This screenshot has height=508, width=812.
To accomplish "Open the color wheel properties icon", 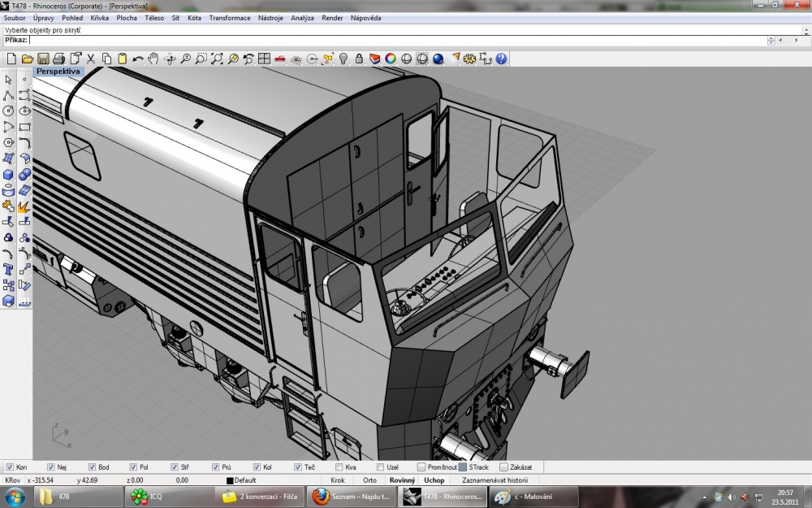I will (x=391, y=59).
